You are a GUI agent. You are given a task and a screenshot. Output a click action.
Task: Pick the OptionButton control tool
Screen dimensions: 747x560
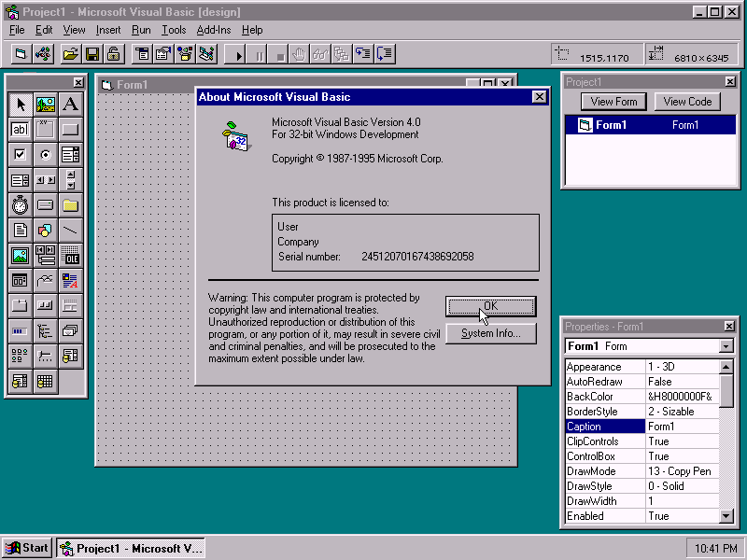(x=45, y=154)
